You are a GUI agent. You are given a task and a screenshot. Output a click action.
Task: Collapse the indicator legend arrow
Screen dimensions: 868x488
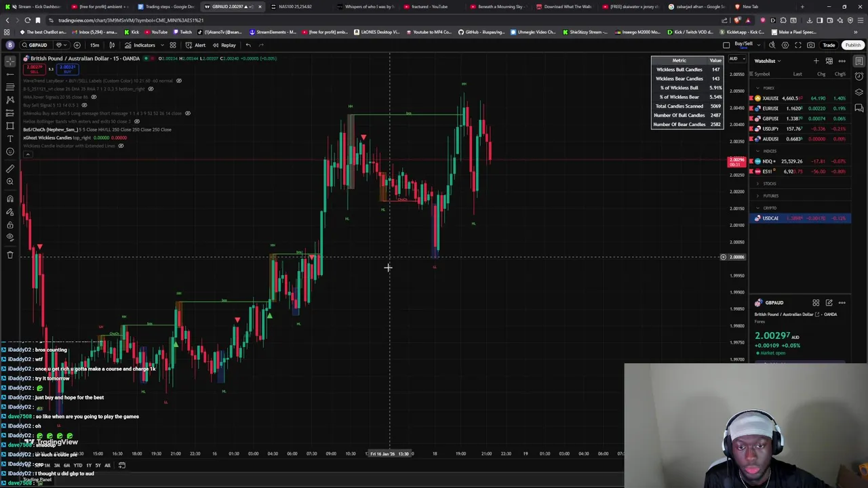(28, 155)
